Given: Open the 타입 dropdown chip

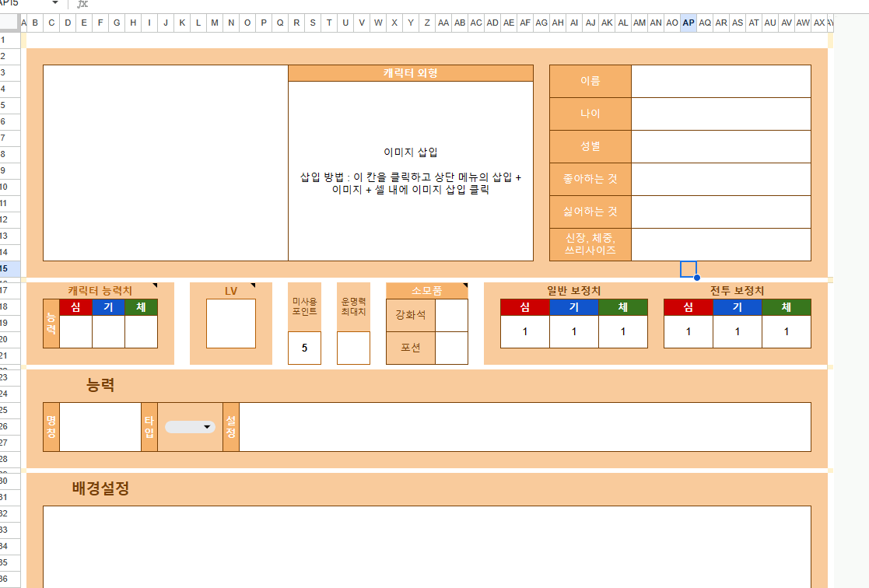Looking at the screenshot, I should click(190, 427).
